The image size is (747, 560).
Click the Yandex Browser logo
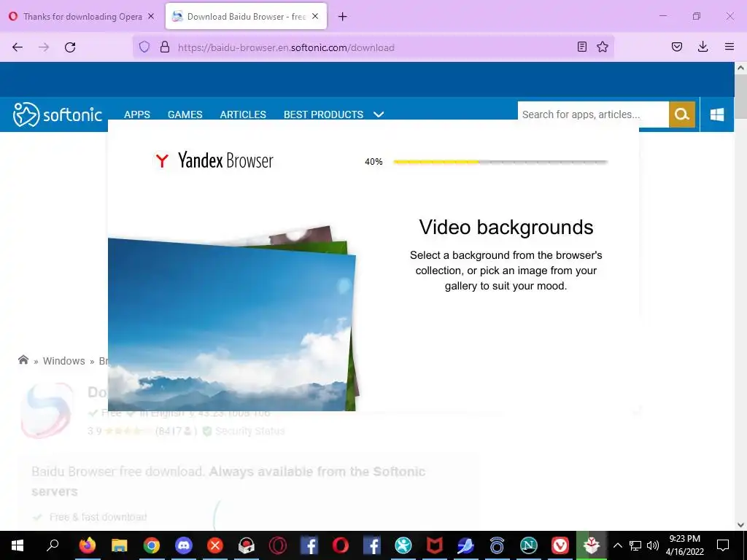click(x=214, y=160)
